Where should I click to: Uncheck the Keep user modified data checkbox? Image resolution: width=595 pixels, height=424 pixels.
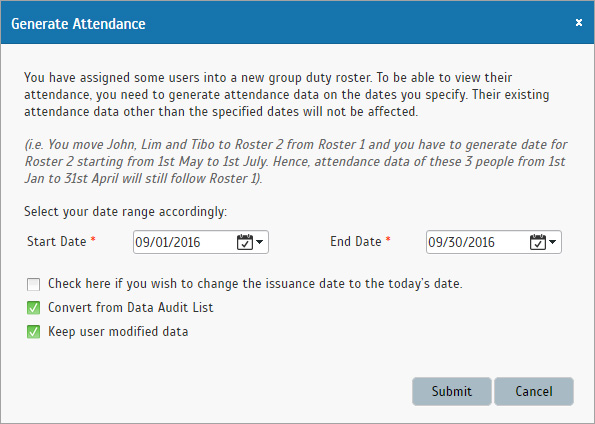[33, 332]
